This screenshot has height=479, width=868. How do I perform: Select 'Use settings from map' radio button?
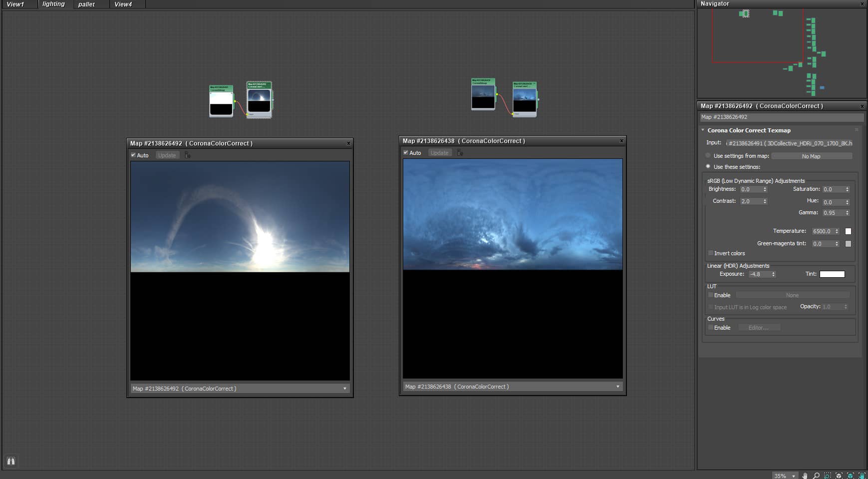pyautogui.click(x=708, y=156)
